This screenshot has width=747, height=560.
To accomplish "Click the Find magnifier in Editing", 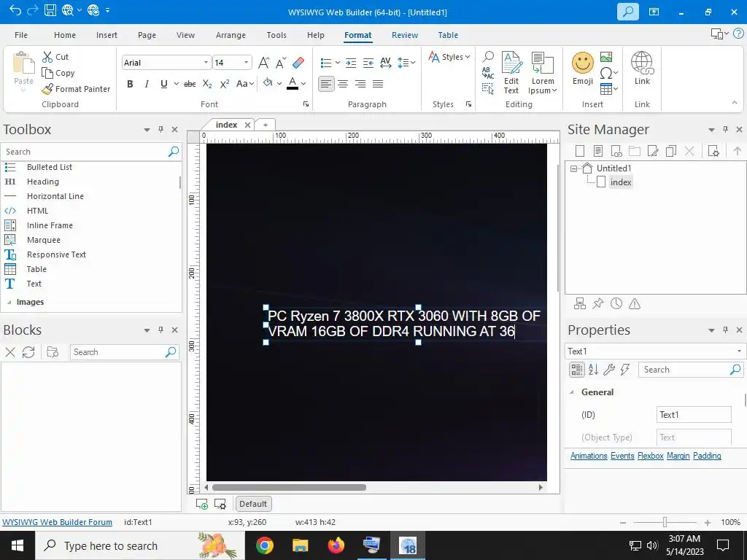I will click(x=488, y=57).
